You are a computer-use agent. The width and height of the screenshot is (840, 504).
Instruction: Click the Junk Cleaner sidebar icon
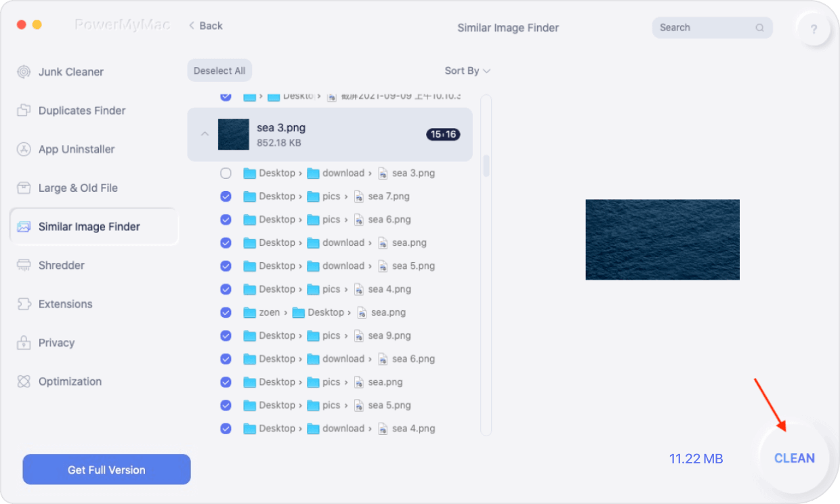[24, 72]
